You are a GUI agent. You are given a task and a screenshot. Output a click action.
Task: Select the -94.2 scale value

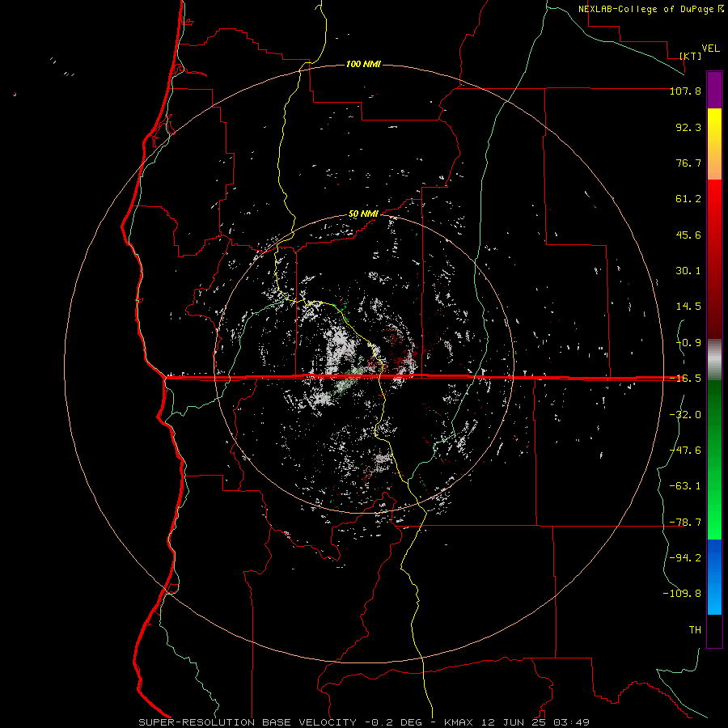click(685, 557)
